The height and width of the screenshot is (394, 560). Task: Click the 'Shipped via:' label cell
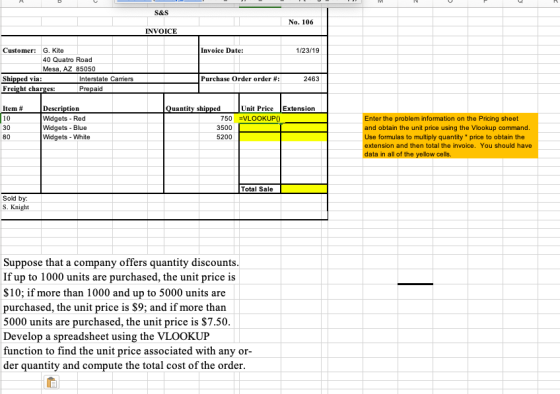[x=22, y=79]
